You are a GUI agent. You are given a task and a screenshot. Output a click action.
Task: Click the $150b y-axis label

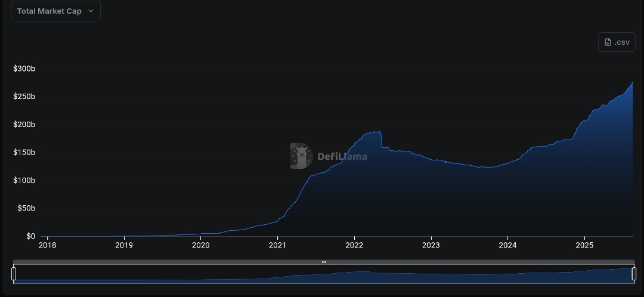(24, 153)
